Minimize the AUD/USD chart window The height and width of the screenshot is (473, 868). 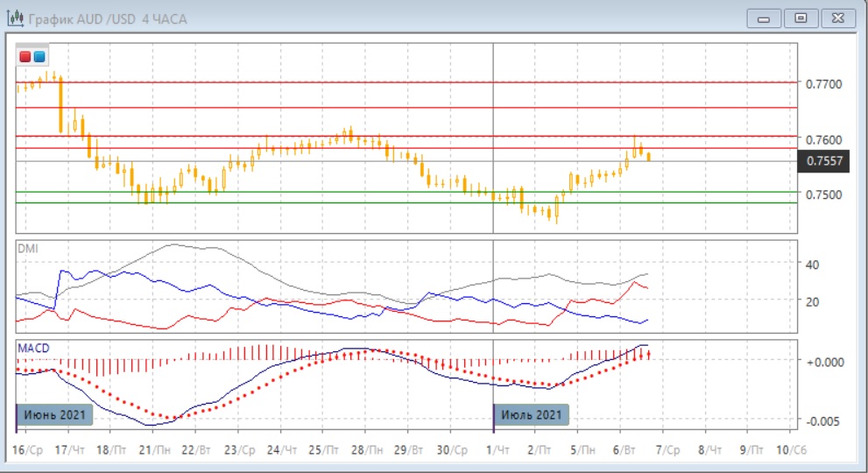pos(765,18)
